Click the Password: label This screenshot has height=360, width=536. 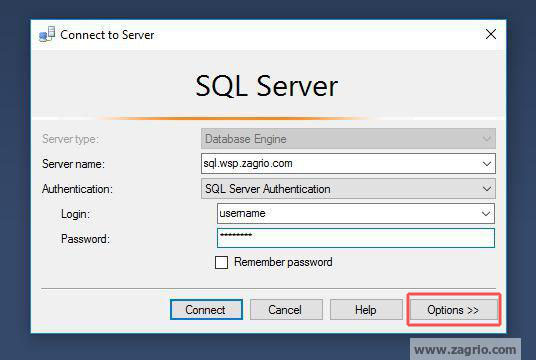85,239
